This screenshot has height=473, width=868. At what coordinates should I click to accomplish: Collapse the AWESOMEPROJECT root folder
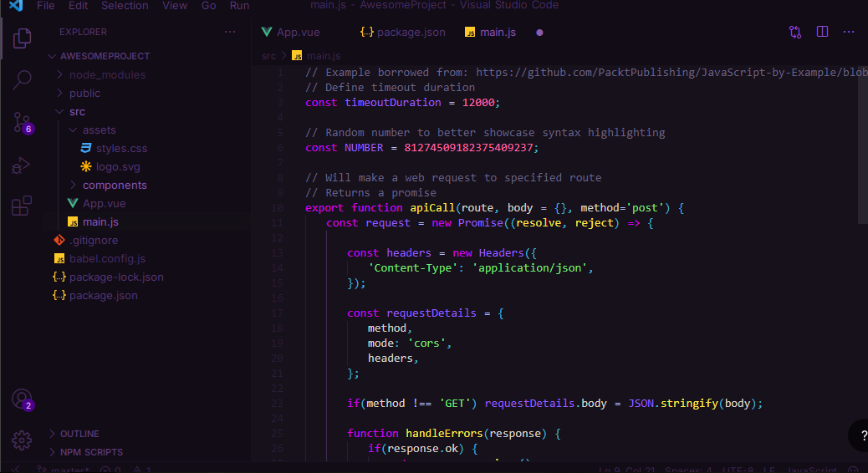tap(105, 56)
